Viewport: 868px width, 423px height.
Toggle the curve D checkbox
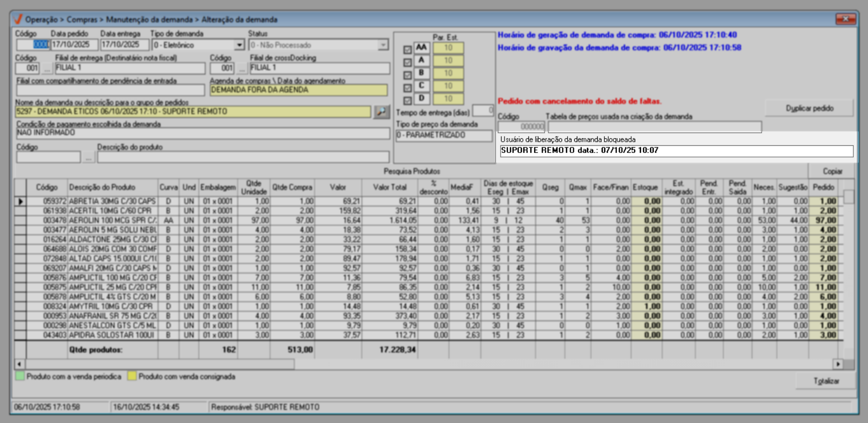coord(407,100)
